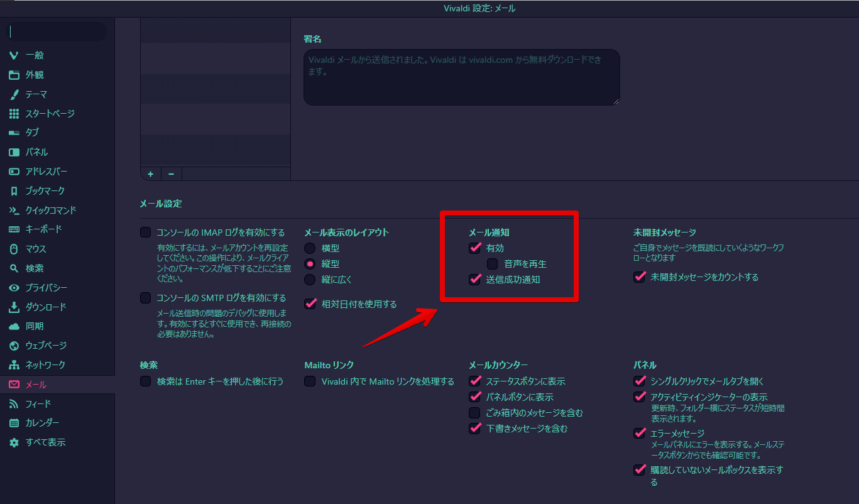859x504 pixels.
Task: Toggle アクティビティインジケーターの表示 checkbox
Action: (x=640, y=397)
